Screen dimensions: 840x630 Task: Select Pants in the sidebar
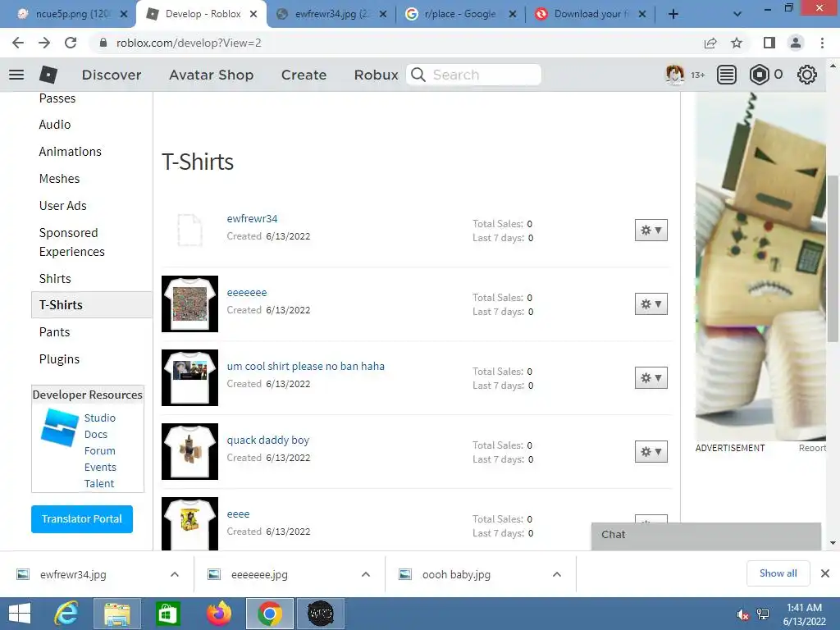[55, 332]
